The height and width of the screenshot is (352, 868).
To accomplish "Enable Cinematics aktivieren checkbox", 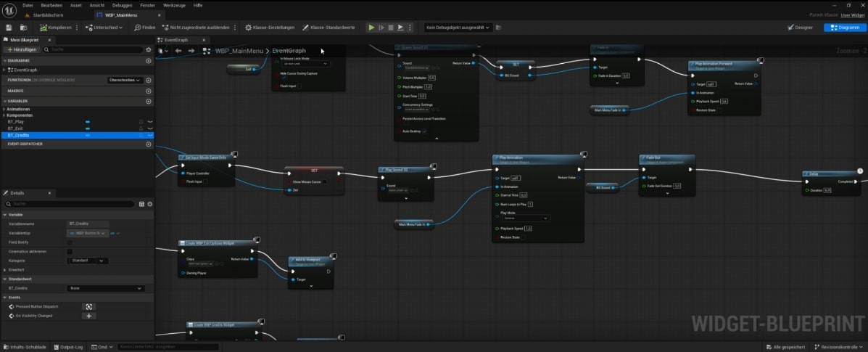I will click(70, 251).
